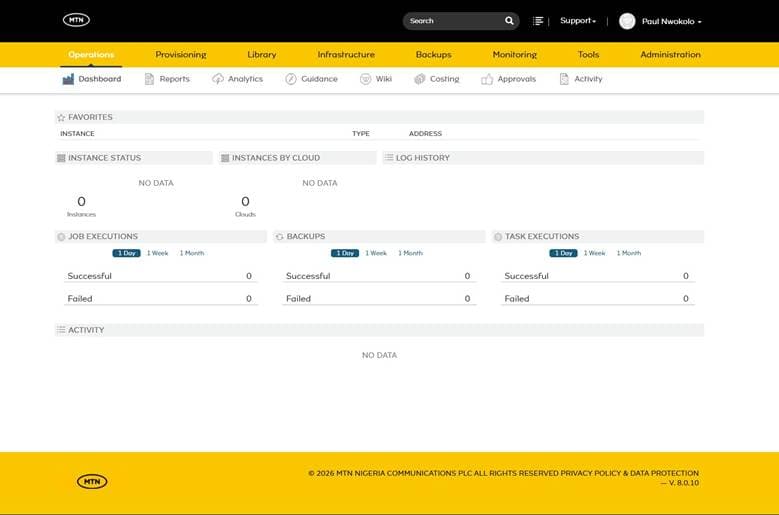Click the INSTANCE column header in Favorites
The image size is (779, 515).
click(77, 134)
